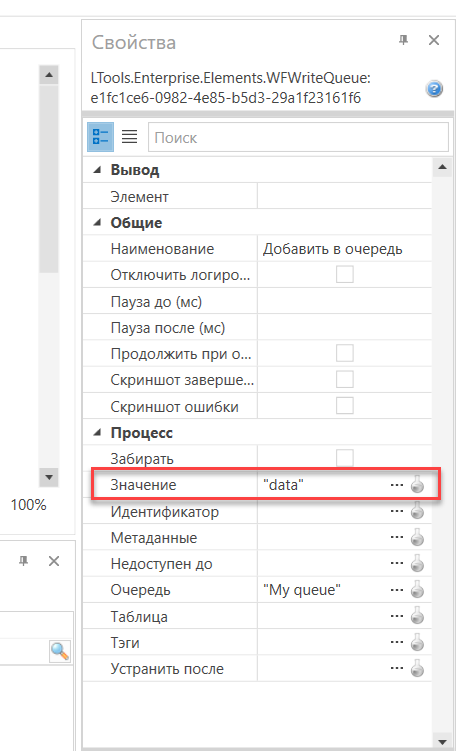Click magnifier search icon in lower panel
Image resolution: width=456 pixels, height=751 pixels.
coord(60,651)
